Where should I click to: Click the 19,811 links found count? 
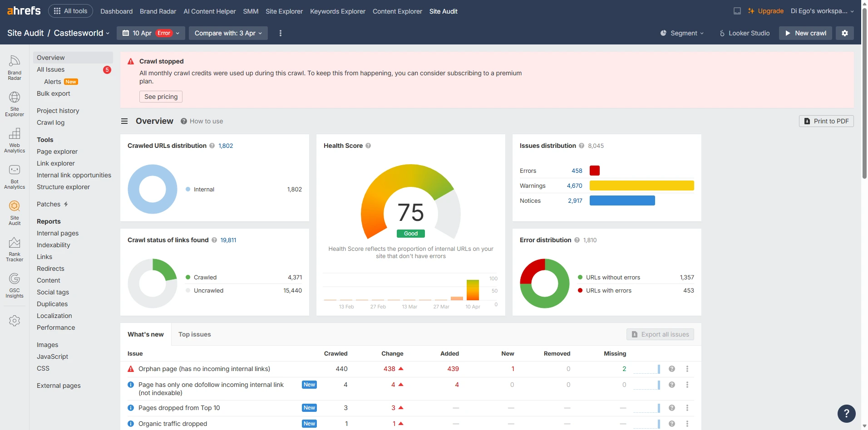click(x=228, y=240)
